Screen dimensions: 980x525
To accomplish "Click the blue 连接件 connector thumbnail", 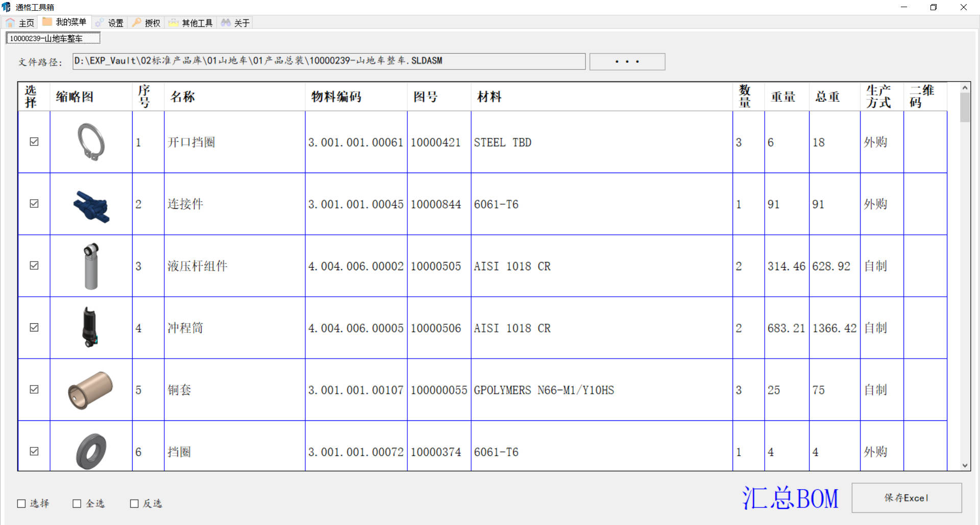I will 91,206.
